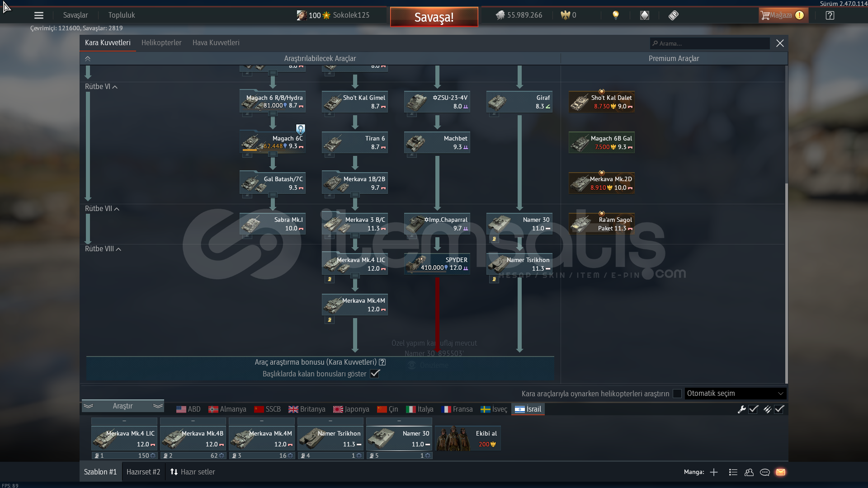Click the Arama search field
868x488 pixels.
(x=710, y=43)
